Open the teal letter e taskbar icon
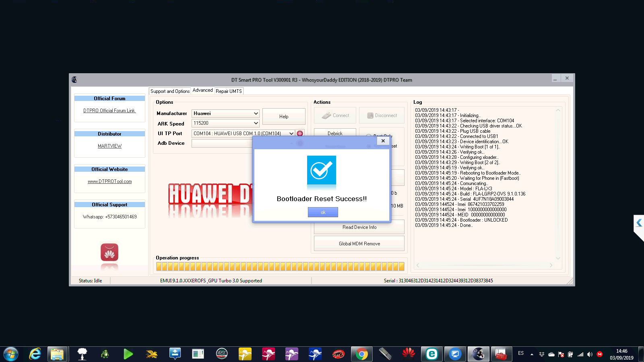The image size is (644, 362). (x=431, y=354)
